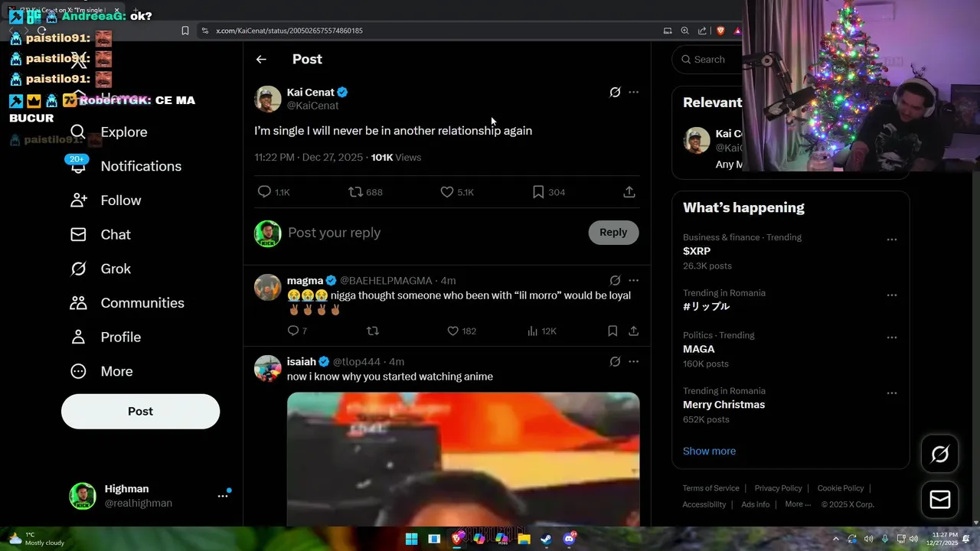This screenshot has height=551, width=980.
Task: Open Profile in sidebar
Action: (106, 337)
